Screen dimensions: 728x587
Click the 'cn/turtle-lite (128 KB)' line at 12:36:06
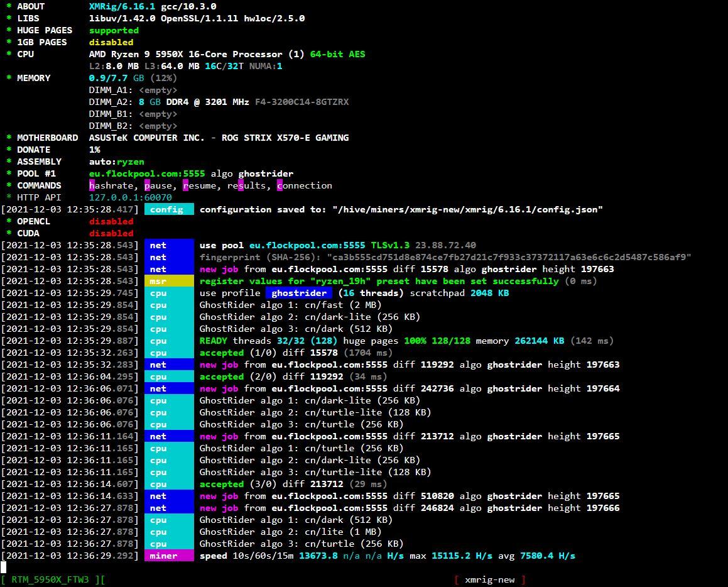coord(315,413)
